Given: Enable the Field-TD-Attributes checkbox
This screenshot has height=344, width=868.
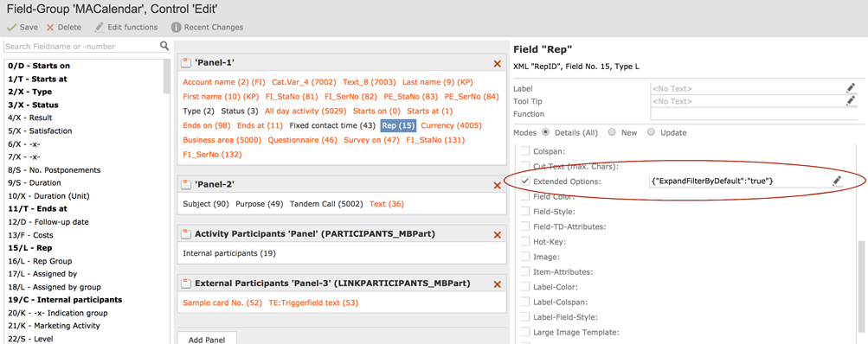Looking at the screenshot, I should pyautogui.click(x=524, y=226).
